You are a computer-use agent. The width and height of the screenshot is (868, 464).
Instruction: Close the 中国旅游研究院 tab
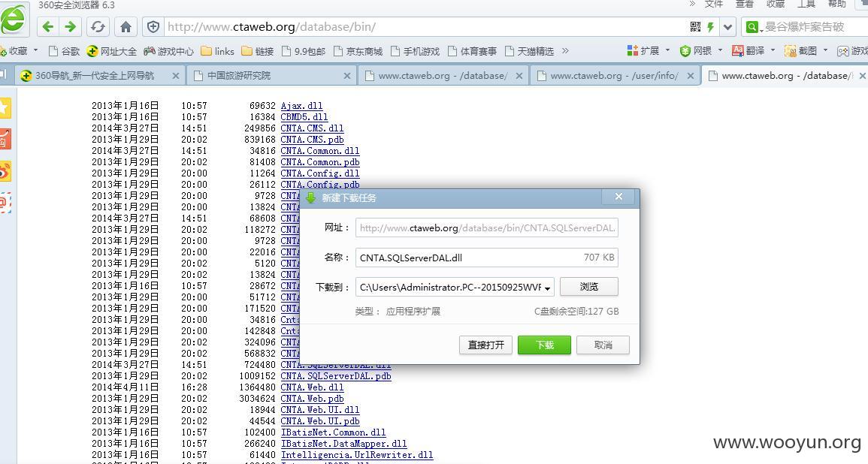pyautogui.click(x=347, y=76)
